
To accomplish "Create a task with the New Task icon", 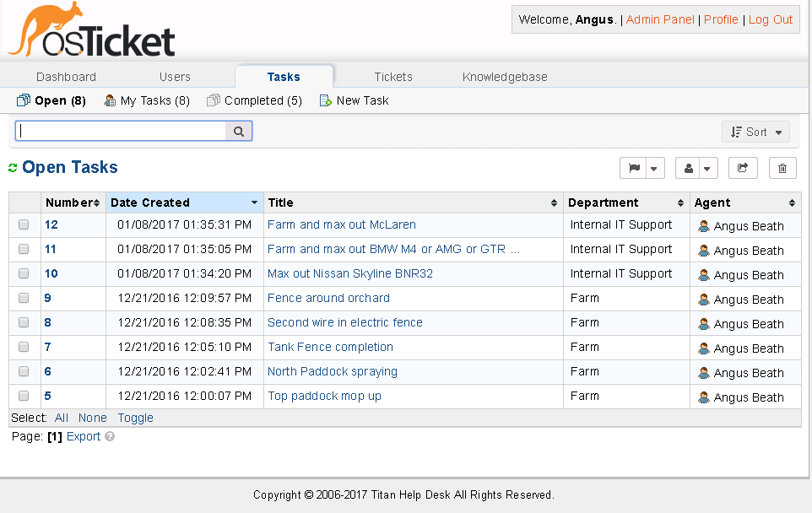I will pos(324,100).
